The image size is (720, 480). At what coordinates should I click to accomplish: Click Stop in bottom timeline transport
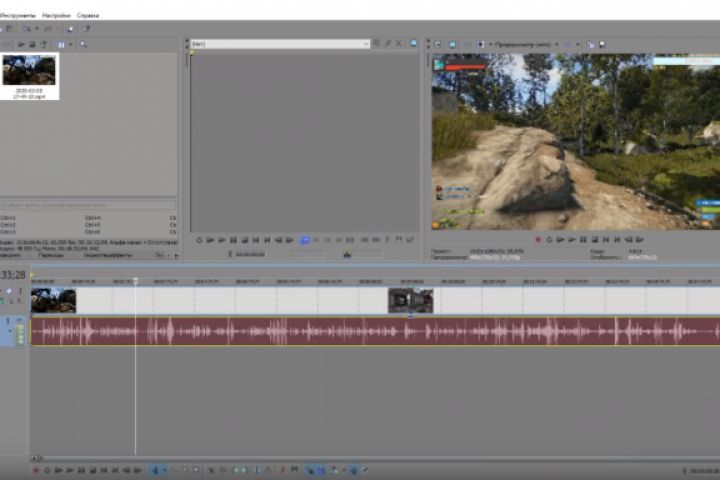[x=93, y=470]
